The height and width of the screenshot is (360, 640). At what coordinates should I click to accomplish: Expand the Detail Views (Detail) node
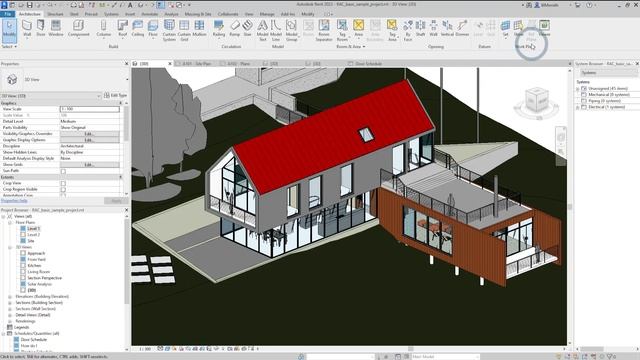[x=10, y=315]
